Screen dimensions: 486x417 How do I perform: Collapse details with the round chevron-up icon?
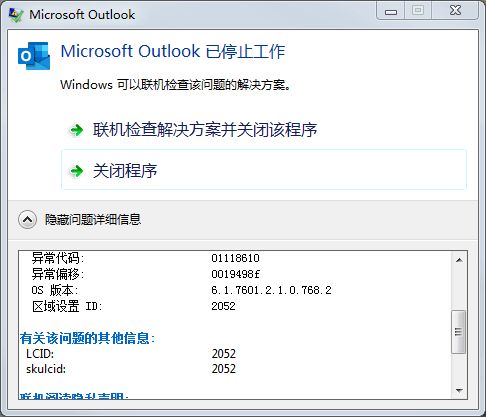pos(27,220)
